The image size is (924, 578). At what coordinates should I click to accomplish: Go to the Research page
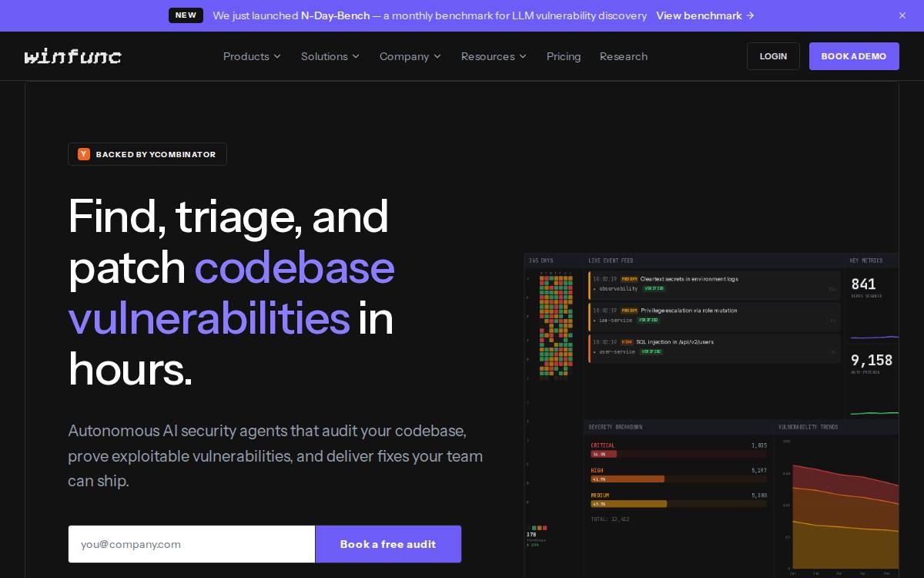click(x=624, y=56)
